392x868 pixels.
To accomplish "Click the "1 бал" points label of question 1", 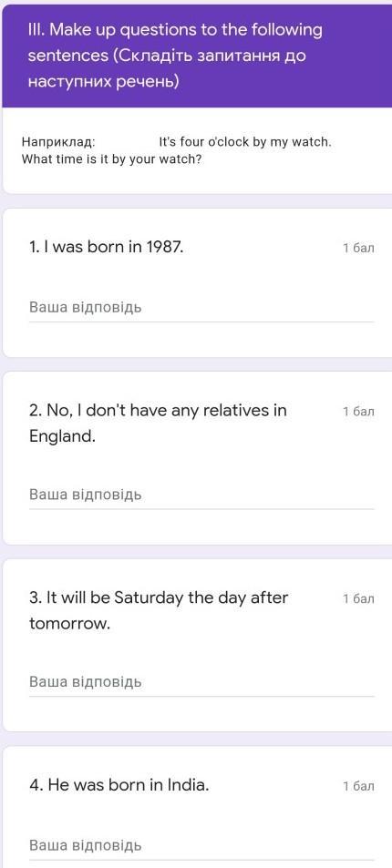I will (x=359, y=248).
